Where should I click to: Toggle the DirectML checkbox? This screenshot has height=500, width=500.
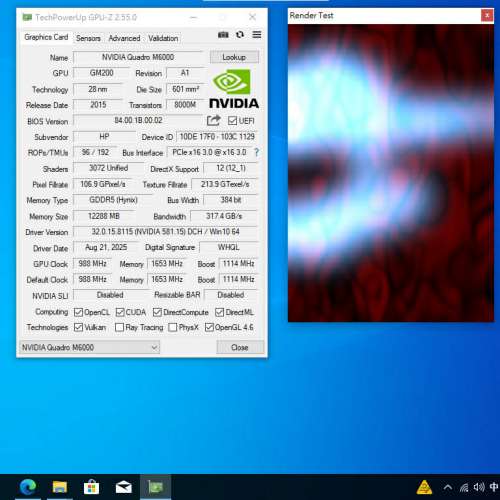click(x=219, y=312)
